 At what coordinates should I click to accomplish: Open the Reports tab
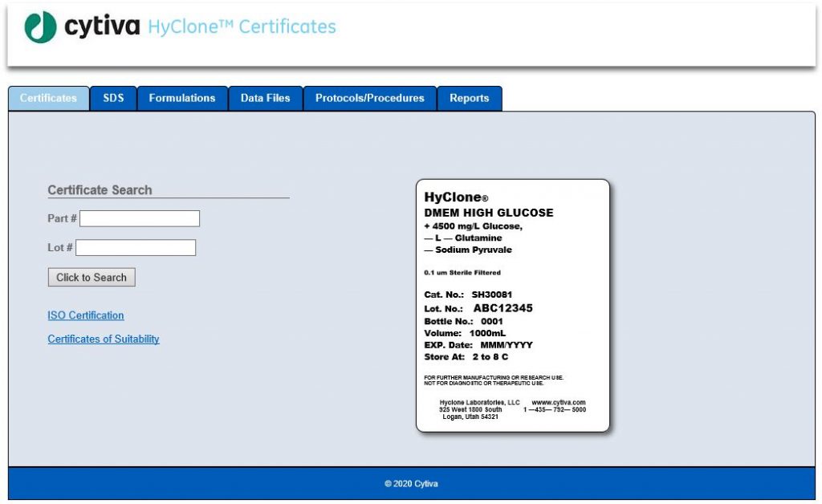pos(469,98)
